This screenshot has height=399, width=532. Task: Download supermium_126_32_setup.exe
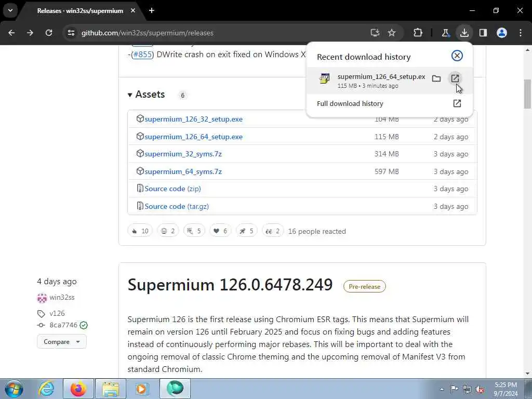coord(193,119)
